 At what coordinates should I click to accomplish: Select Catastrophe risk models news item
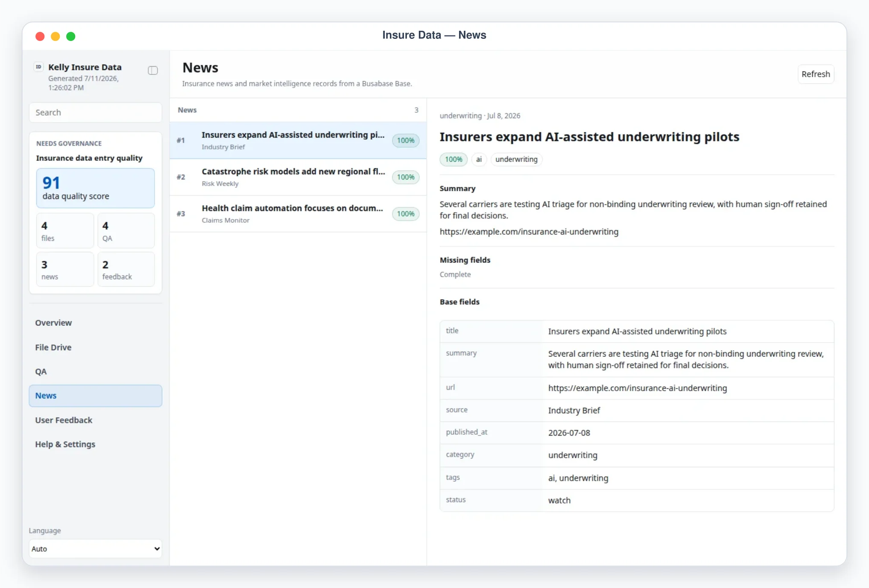click(298, 177)
